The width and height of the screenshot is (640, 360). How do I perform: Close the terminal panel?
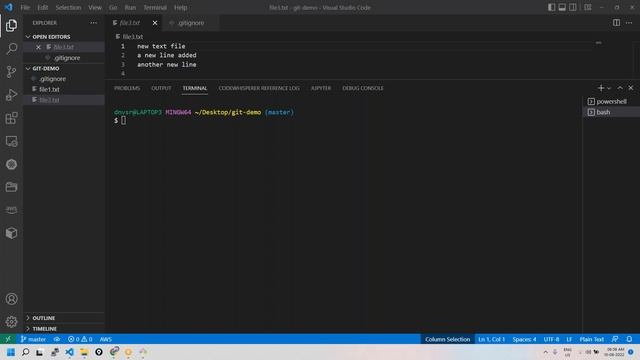(631, 88)
